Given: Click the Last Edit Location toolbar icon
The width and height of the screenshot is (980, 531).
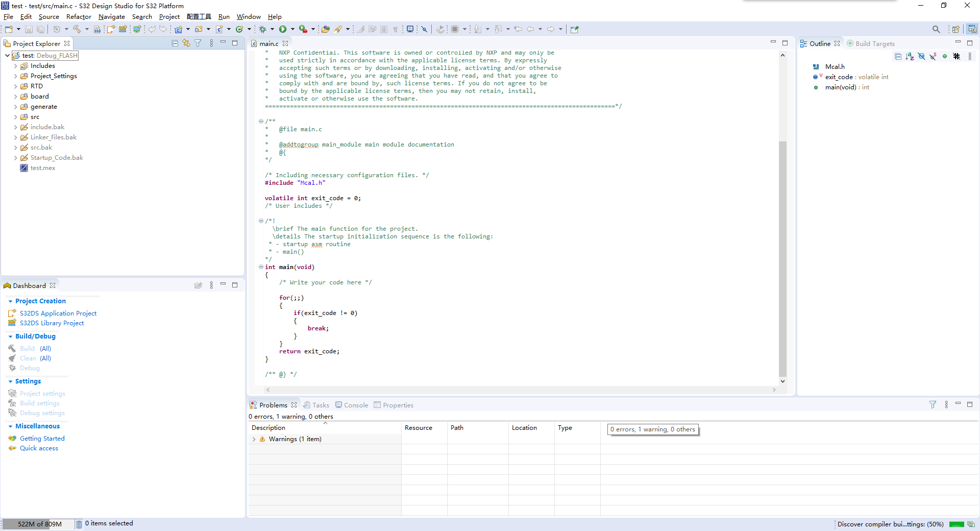Looking at the screenshot, I should point(518,29).
